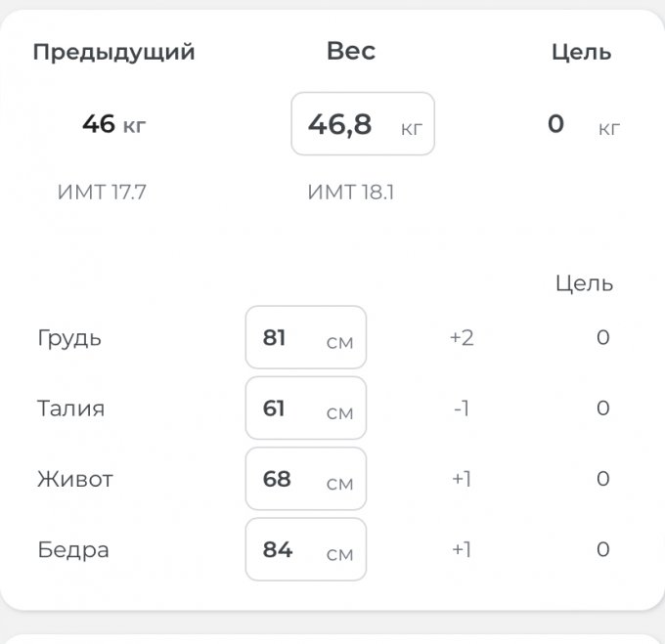The width and height of the screenshot is (665, 644).
Task: Tap the Живот measurement field
Action: [x=305, y=479]
